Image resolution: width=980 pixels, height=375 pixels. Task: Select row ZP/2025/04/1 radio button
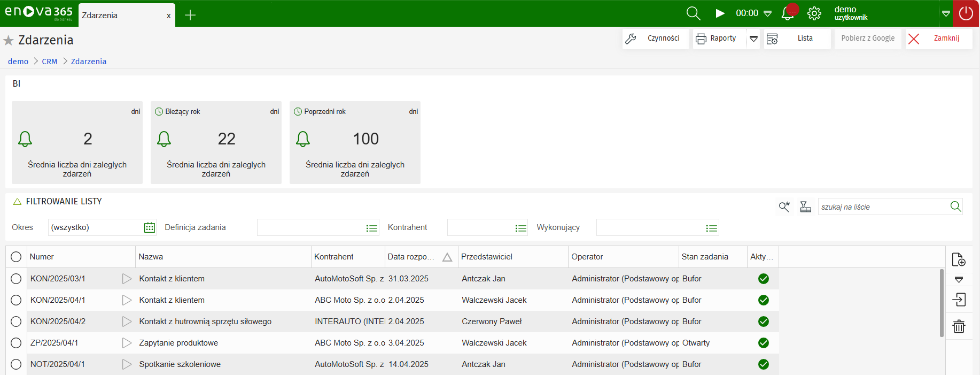click(16, 343)
